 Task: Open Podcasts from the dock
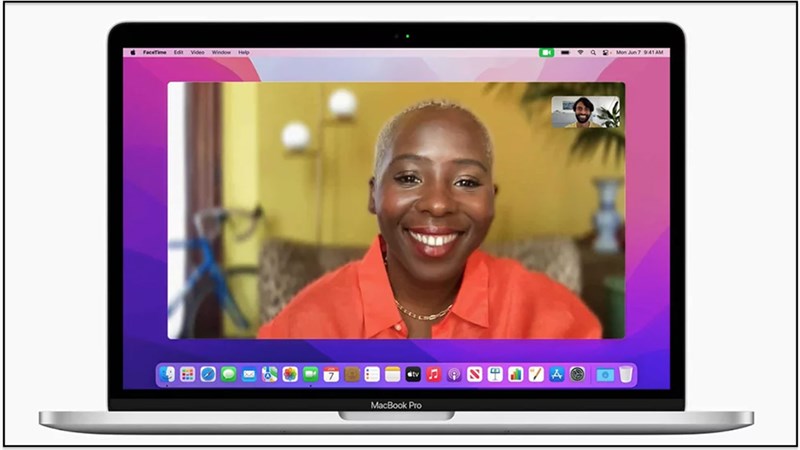pyautogui.click(x=454, y=374)
